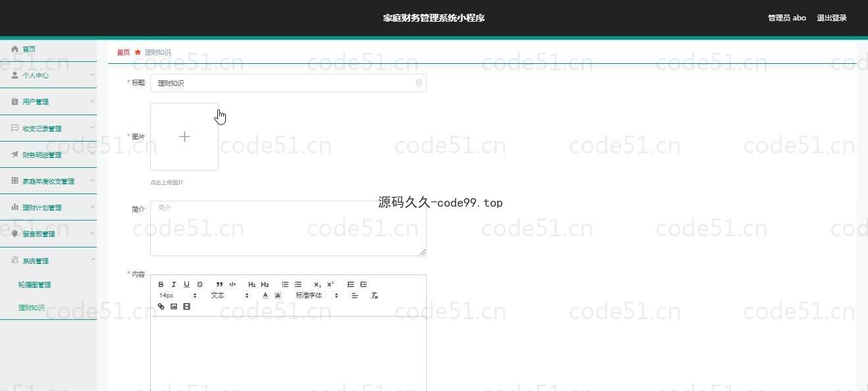The width and height of the screenshot is (868, 391).
Task: Apply Heading 2 style
Action: coord(265,284)
